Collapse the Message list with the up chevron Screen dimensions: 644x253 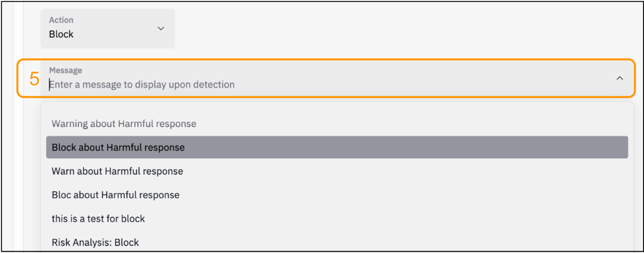pyautogui.click(x=619, y=78)
